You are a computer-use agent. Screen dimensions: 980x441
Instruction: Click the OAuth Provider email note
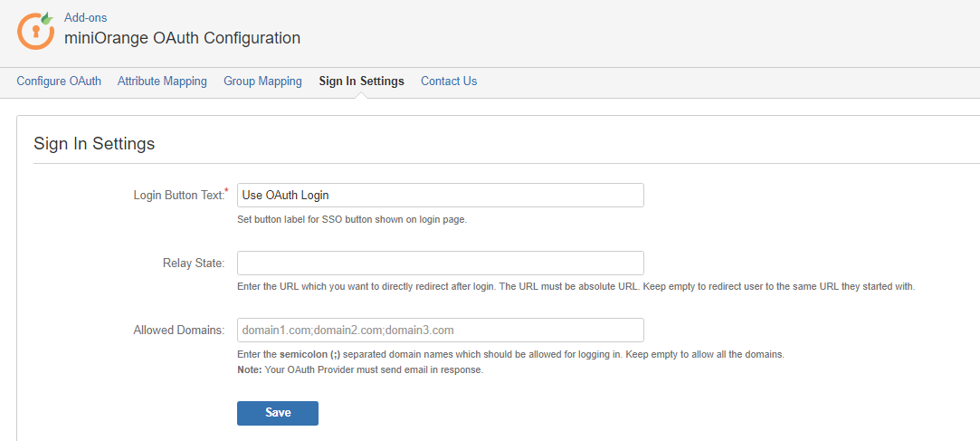pos(361,369)
